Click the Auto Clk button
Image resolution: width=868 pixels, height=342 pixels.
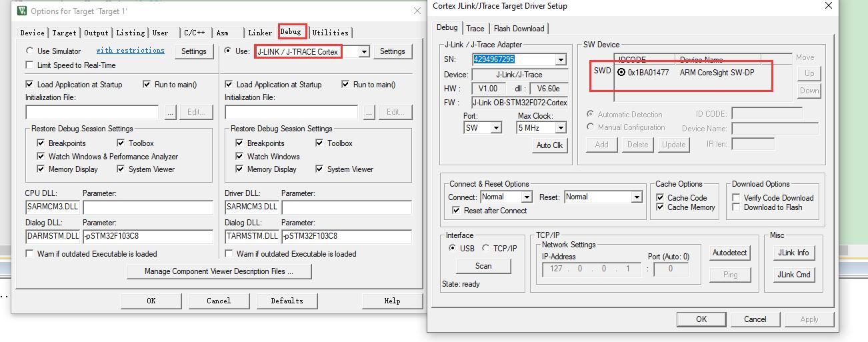(549, 145)
